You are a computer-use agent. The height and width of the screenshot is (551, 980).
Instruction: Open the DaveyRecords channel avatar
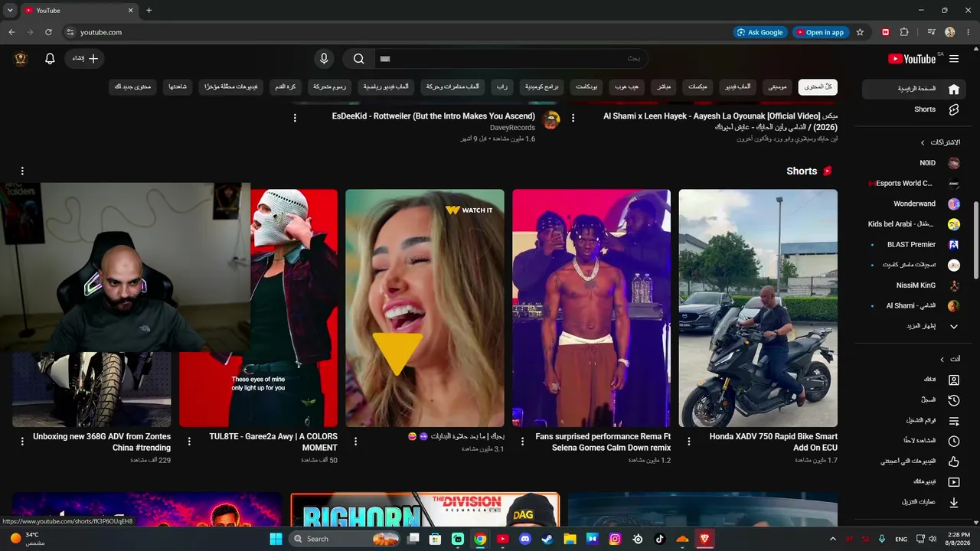point(551,120)
